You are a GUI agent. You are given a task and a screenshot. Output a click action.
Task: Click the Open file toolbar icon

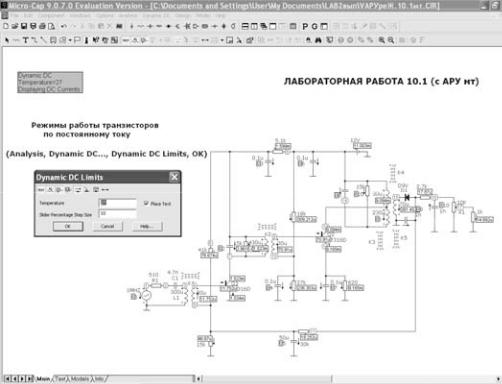click(15, 26)
